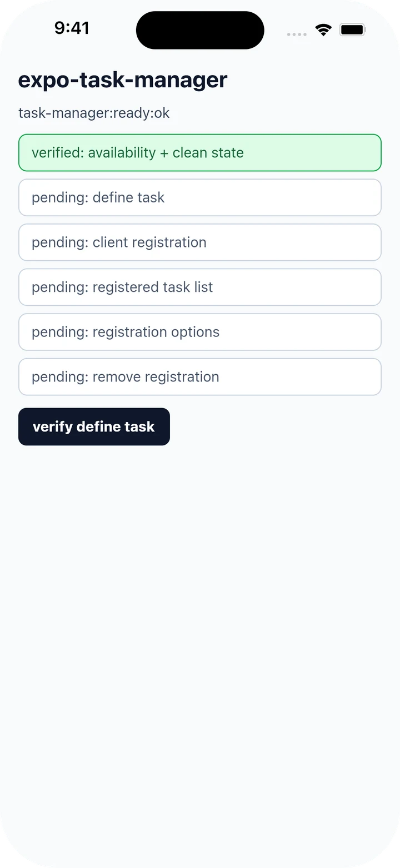
Task: Tap the Wi-Fi icon in the status bar
Action: [323, 30]
